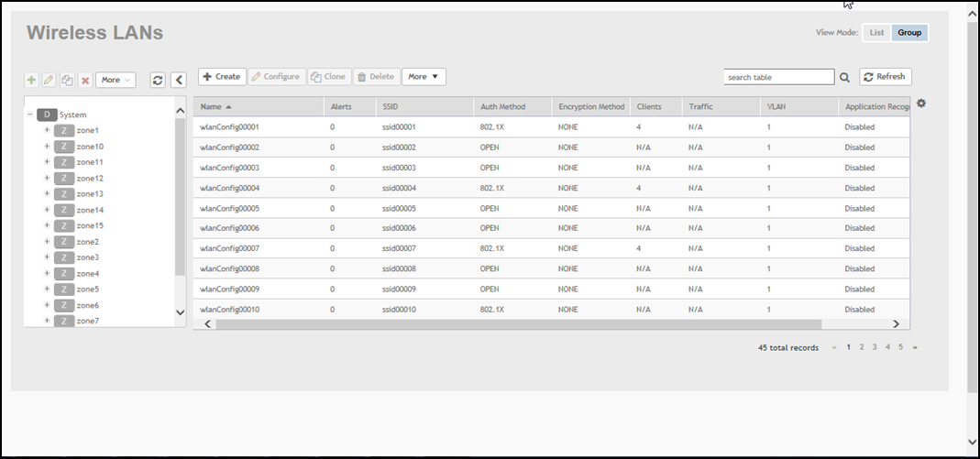Viewport: 980px width, 459px height.
Task: Expand the zone1 tree node
Action: pyautogui.click(x=46, y=130)
